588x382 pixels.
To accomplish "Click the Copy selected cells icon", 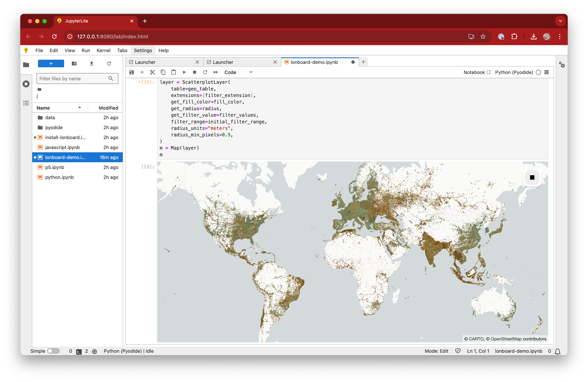I will click(x=162, y=72).
